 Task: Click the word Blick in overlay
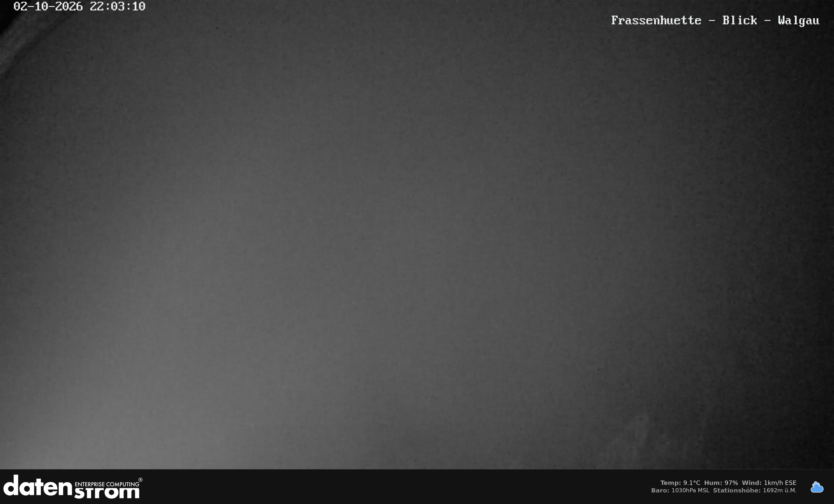coord(740,20)
